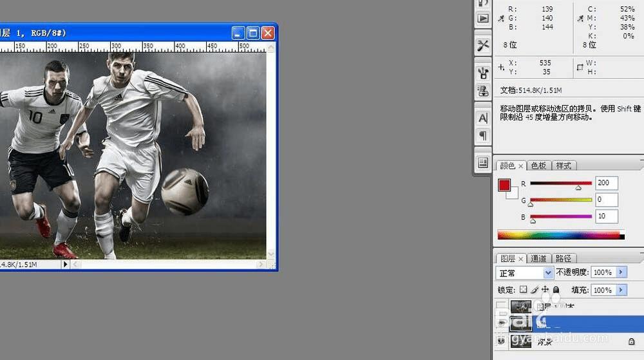Open the Brushes panel icon
Screen dimensions: 644x360
click(483, 73)
